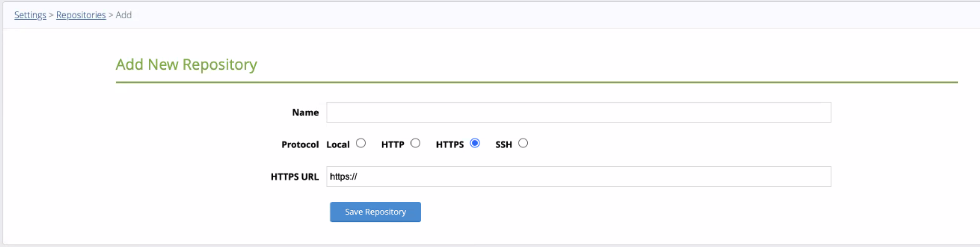Click the green divider under the heading

pyautogui.click(x=536, y=82)
